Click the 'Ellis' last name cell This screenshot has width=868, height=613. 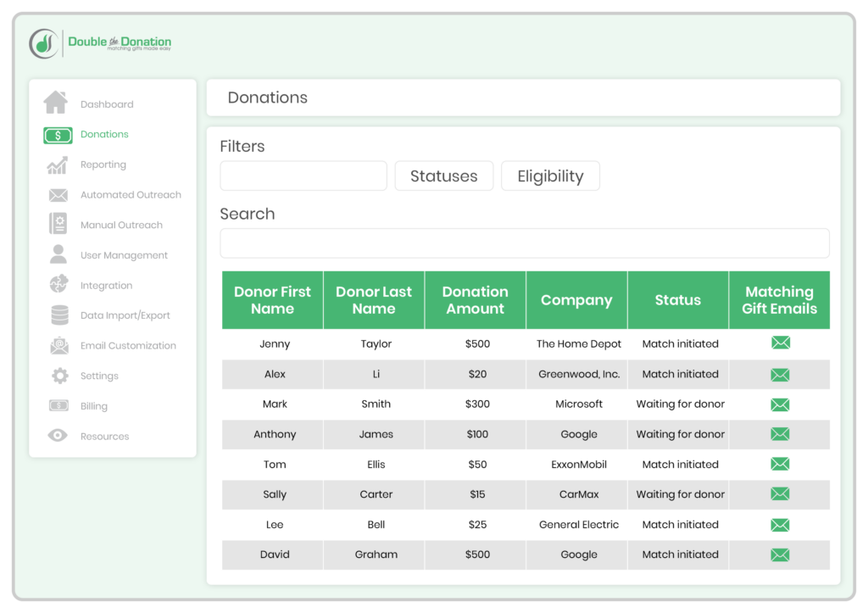coord(376,465)
